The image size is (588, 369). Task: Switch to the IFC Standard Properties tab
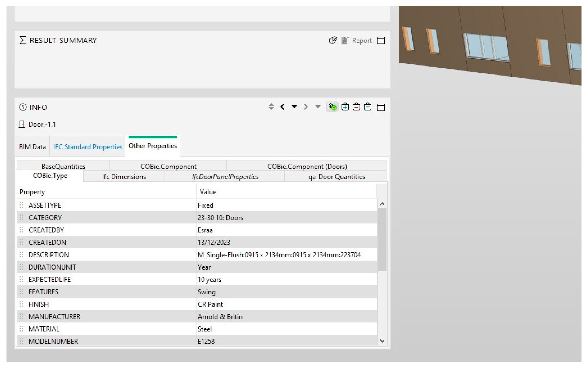coord(88,147)
